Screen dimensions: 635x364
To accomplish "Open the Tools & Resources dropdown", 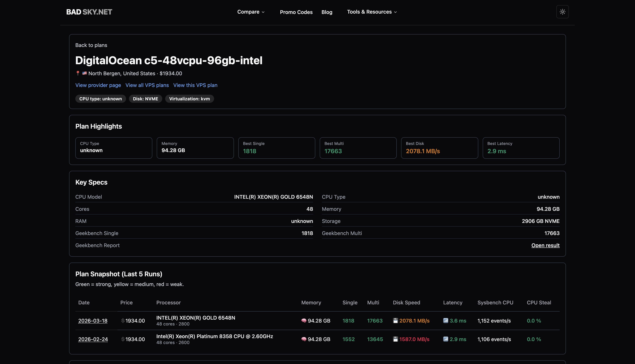I will (x=372, y=12).
